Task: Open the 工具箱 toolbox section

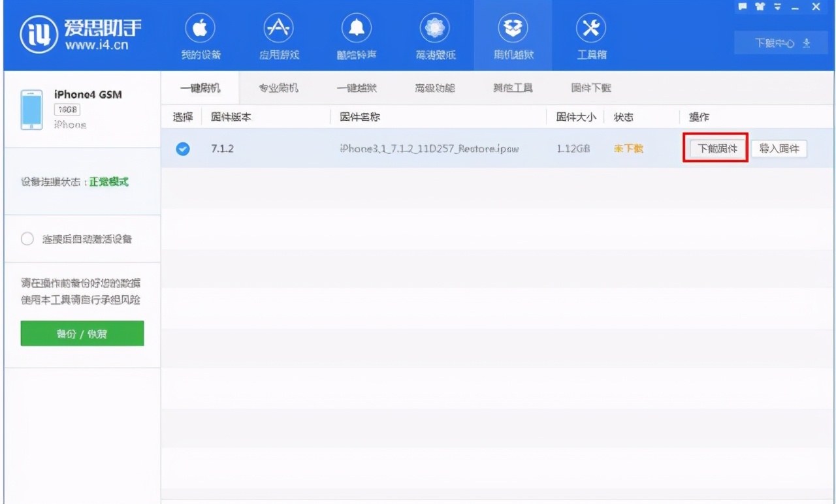Action: pos(592,36)
